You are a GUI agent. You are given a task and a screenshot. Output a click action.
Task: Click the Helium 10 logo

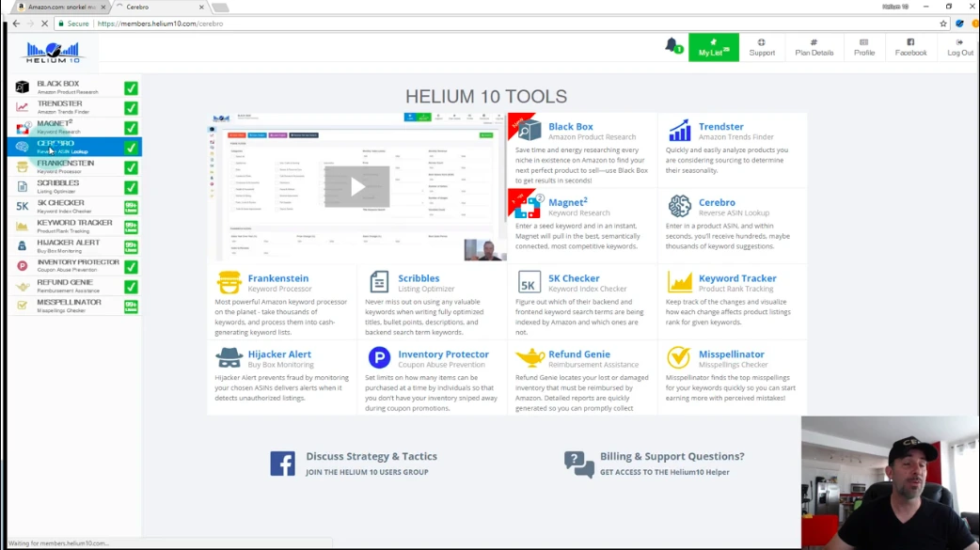53,52
